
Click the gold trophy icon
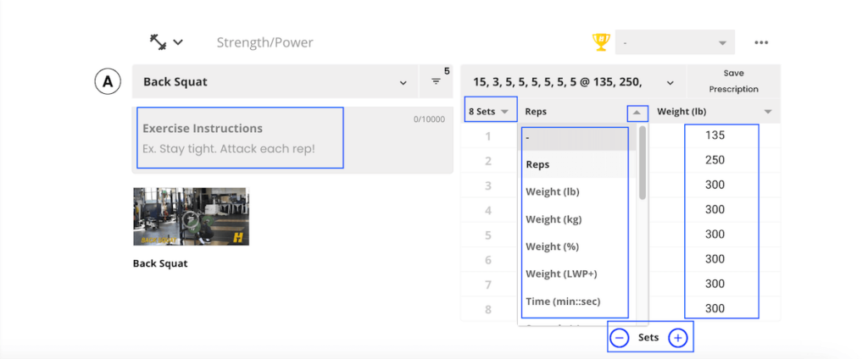[x=600, y=41]
